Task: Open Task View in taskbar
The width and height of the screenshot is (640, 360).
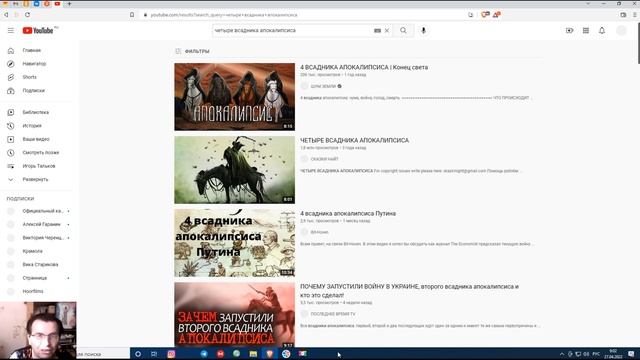Action: coord(154,354)
